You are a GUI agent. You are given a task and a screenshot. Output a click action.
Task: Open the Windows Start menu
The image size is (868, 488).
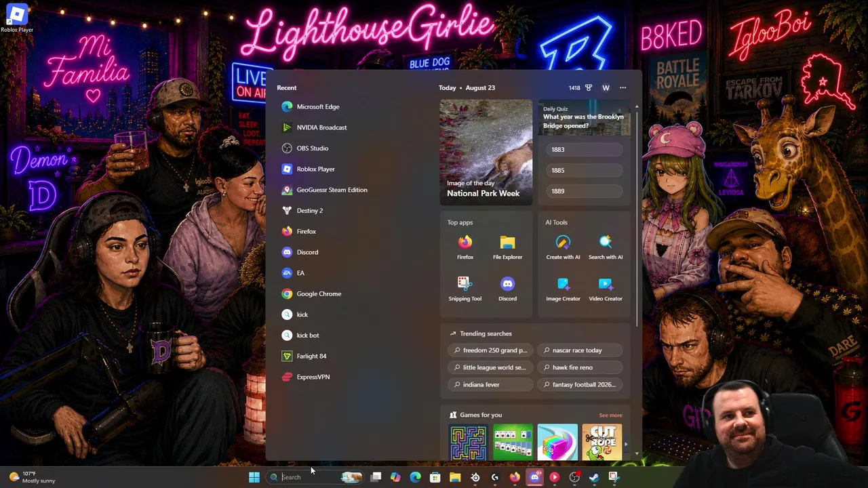pyautogui.click(x=254, y=477)
